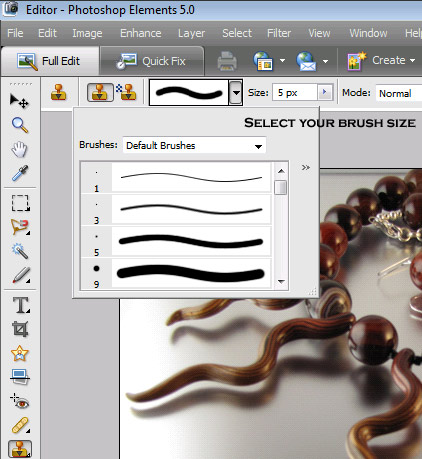Switch to the Quick Fix tab
This screenshot has height=459, width=422.
(x=152, y=61)
